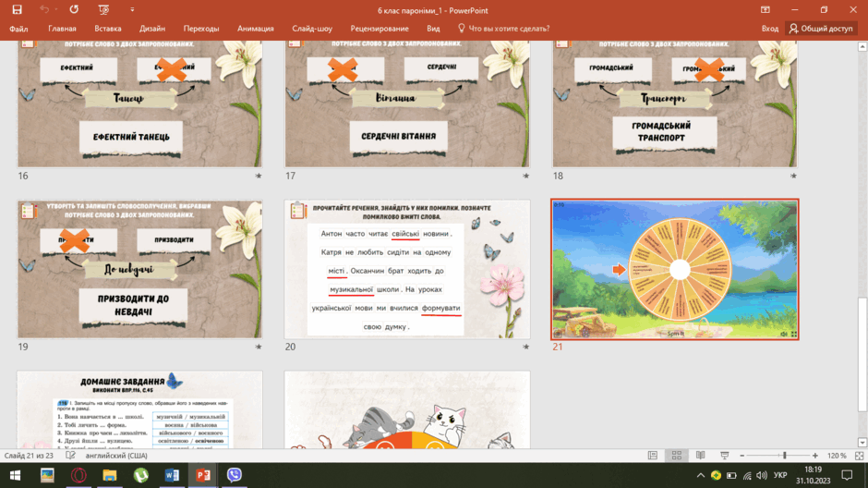
Task: Click the vertical scrollbar thumb
Action: (862, 355)
